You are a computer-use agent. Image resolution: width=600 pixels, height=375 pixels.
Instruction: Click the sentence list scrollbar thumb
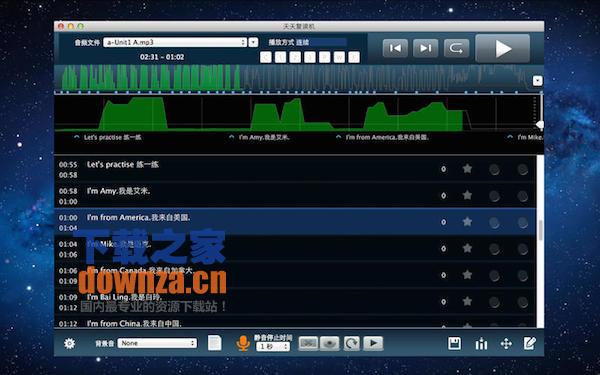click(x=541, y=230)
